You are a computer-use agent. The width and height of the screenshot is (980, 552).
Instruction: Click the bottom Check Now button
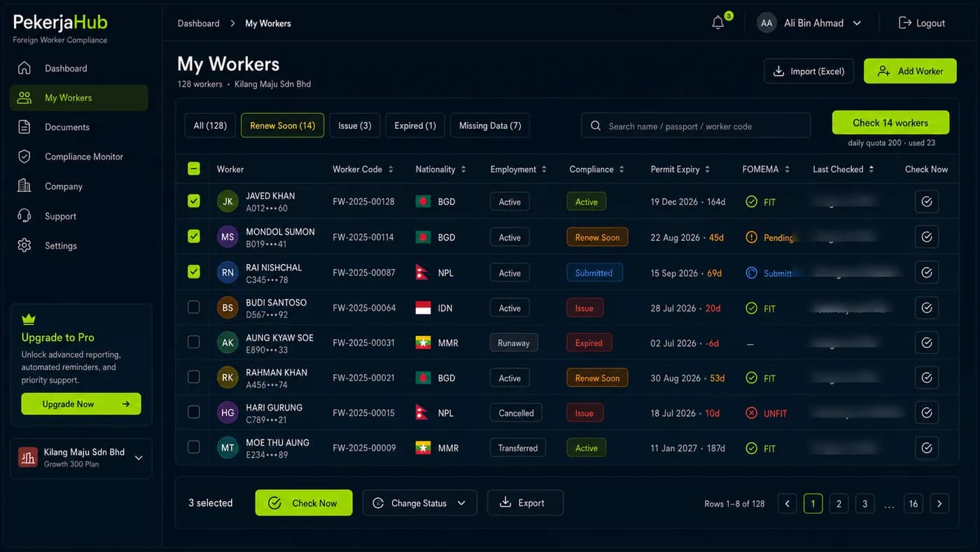click(x=304, y=503)
